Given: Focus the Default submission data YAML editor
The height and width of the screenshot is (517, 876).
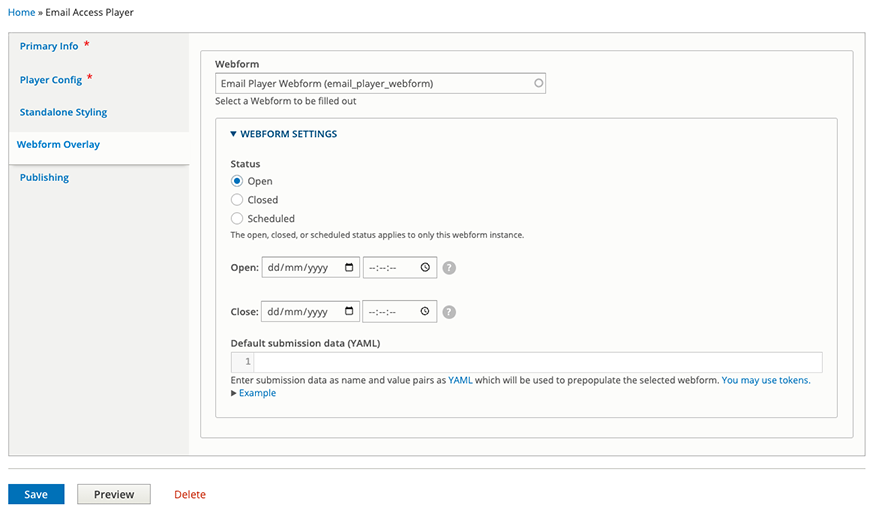Looking at the screenshot, I should (537, 362).
